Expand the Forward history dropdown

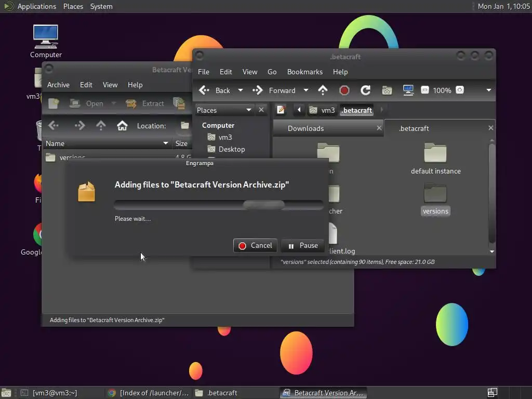[305, 90]
